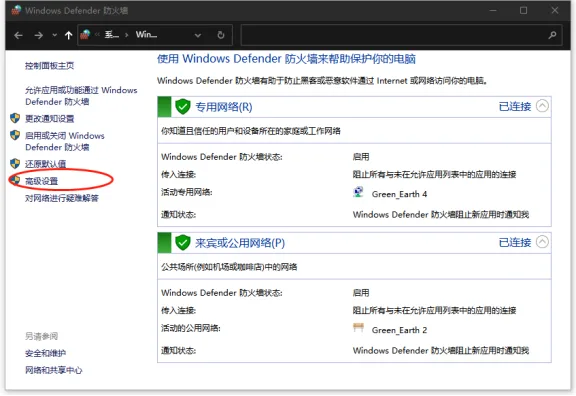Click 活动专用网络: label
The image size is (576, 396).
pyautogui.click(x=187, y=192)
